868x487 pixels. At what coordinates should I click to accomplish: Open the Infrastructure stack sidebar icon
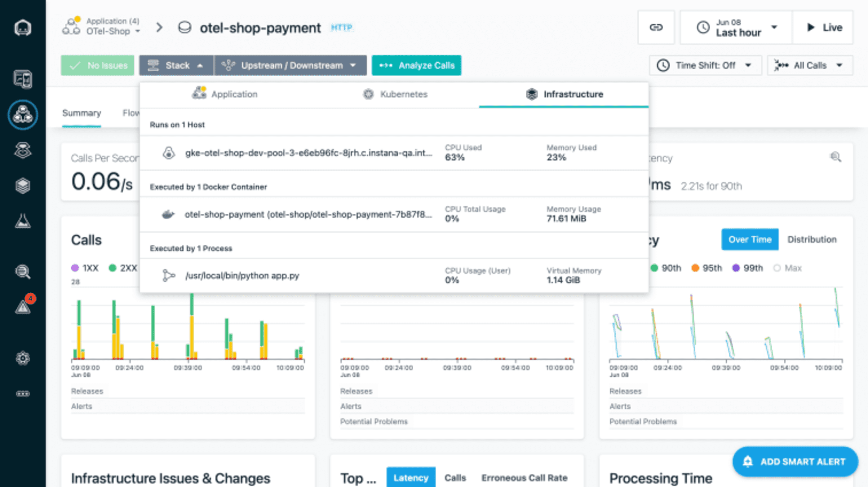[x=23, y=186]
